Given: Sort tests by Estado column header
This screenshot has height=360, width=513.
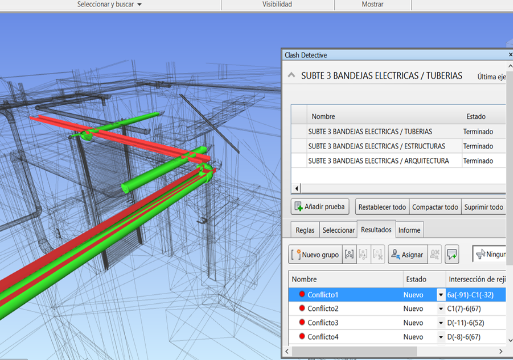Looking at the screenshot, I should pos(484,116).
